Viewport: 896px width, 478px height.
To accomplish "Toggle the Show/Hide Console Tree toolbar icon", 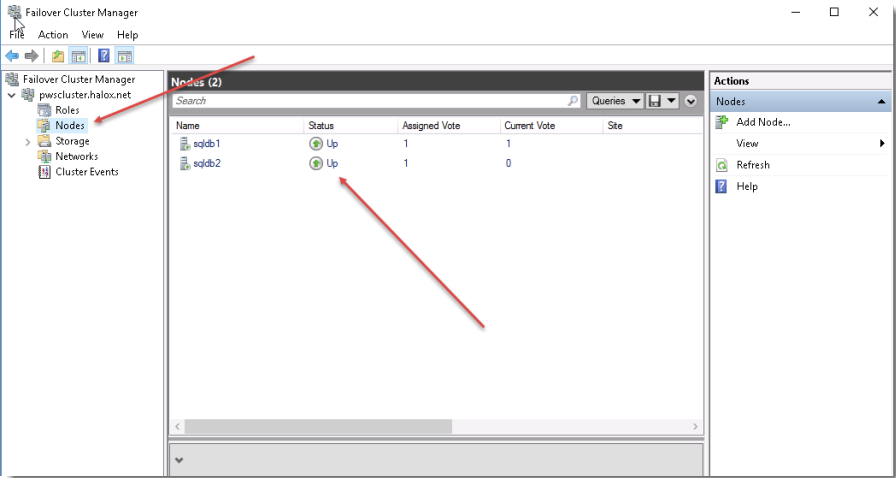I will coord(78,55).
